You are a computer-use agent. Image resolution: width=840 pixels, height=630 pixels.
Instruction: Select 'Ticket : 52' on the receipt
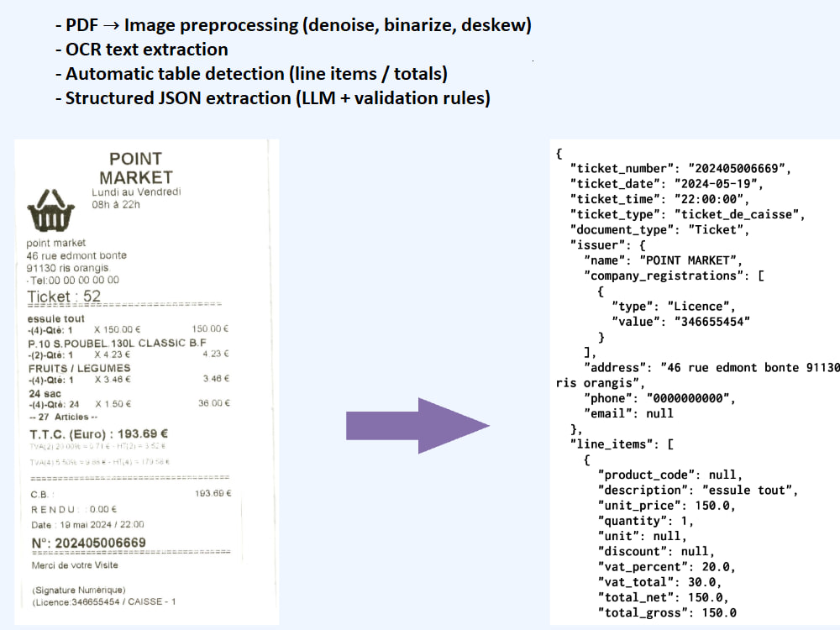64,297
